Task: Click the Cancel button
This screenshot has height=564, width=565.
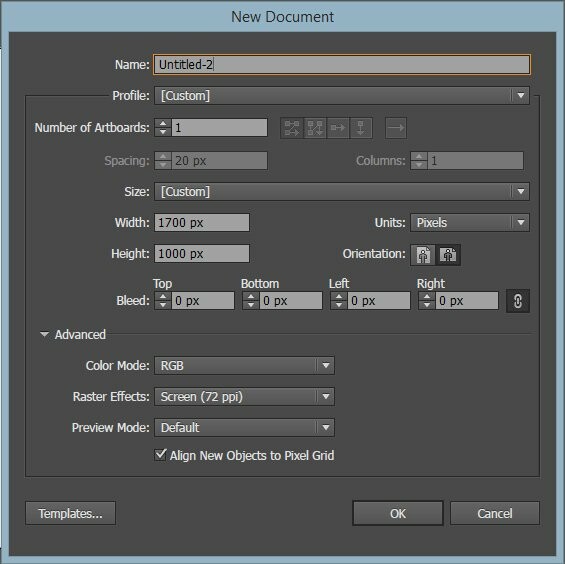Action: point(495,513)
